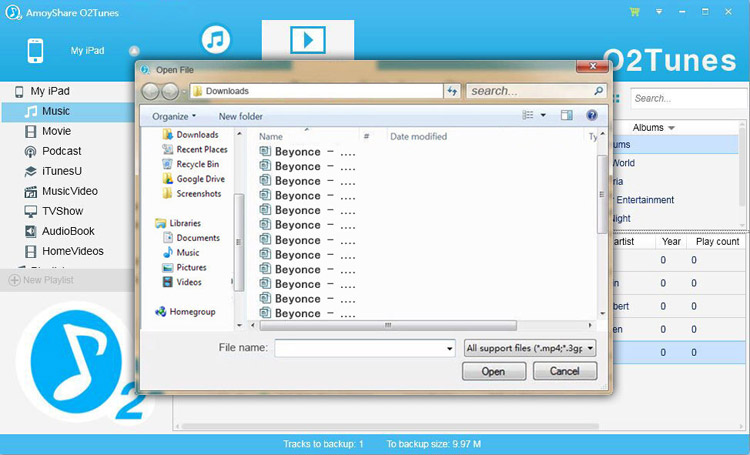Sort files by Name column
Viewport: 750px width, 455px height.
click(271, 136)
